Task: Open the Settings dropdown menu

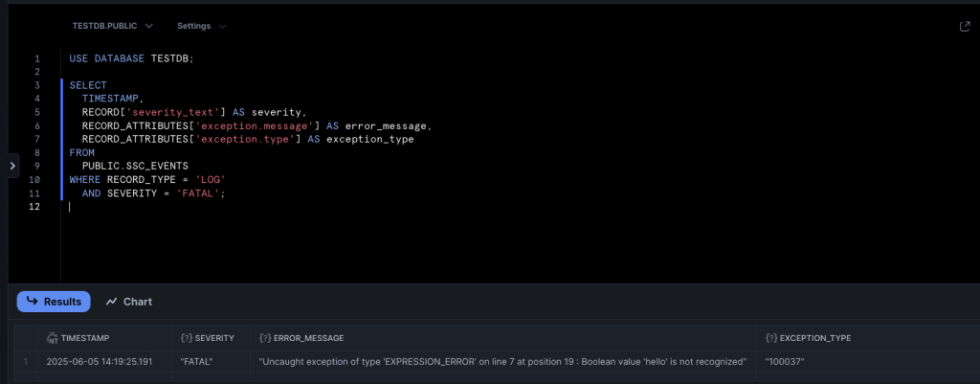Action: pyautogui.click(x=201, y=26)
